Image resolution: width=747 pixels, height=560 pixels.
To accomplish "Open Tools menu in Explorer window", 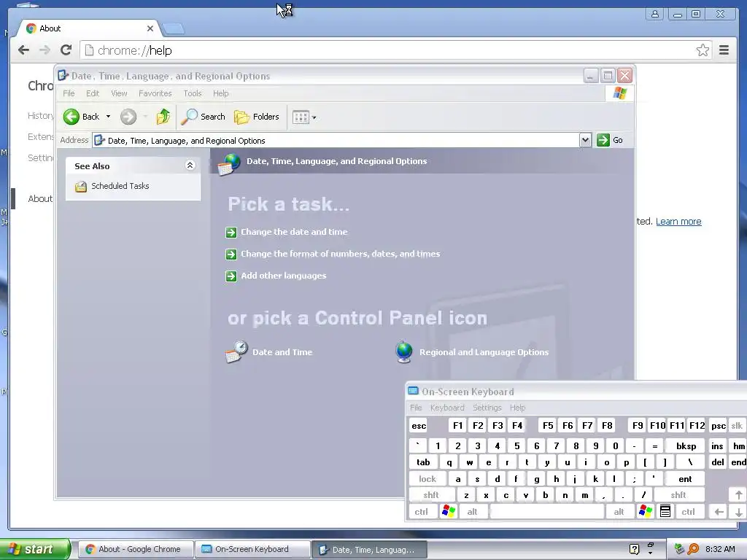I will pyautogui.click(x=193, y=93).
